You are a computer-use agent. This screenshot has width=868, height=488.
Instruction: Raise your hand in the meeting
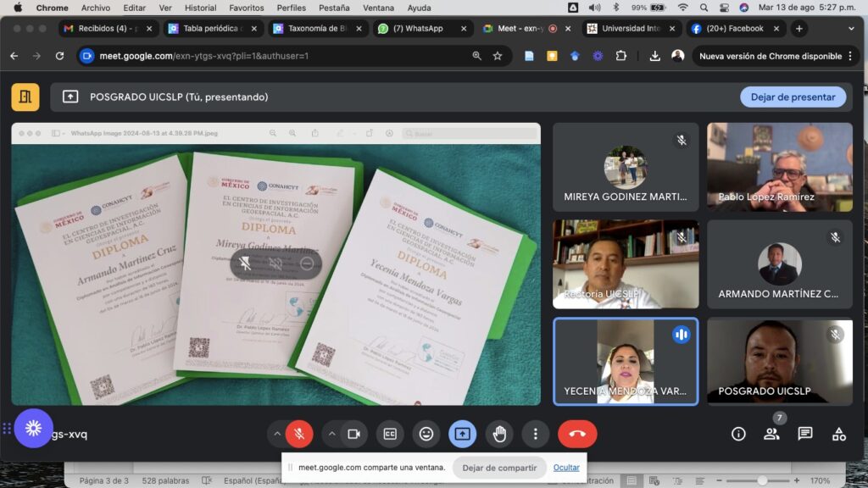(x=499, y=434)
